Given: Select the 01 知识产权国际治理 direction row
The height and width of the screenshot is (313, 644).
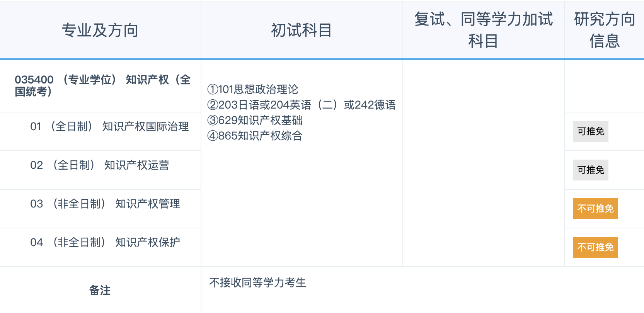Looking at the screenshot, I should 109,127.
